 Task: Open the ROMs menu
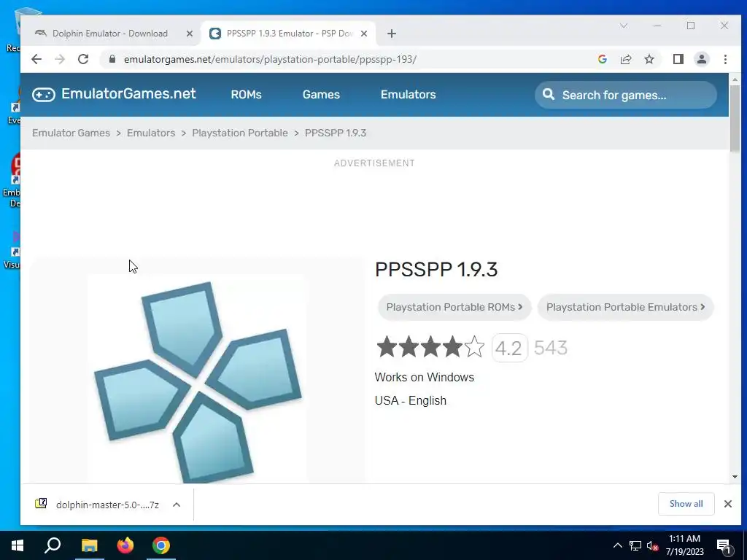click(x=247, y=95)
